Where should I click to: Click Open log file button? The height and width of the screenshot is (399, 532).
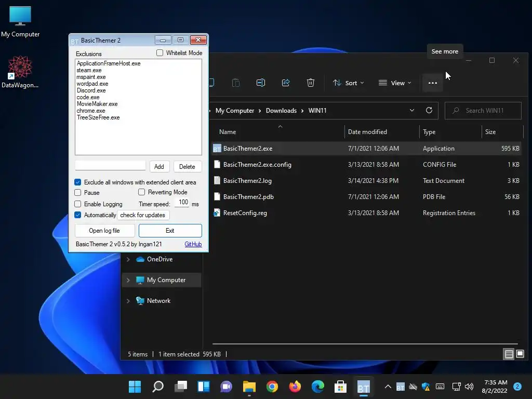(104, 231)
